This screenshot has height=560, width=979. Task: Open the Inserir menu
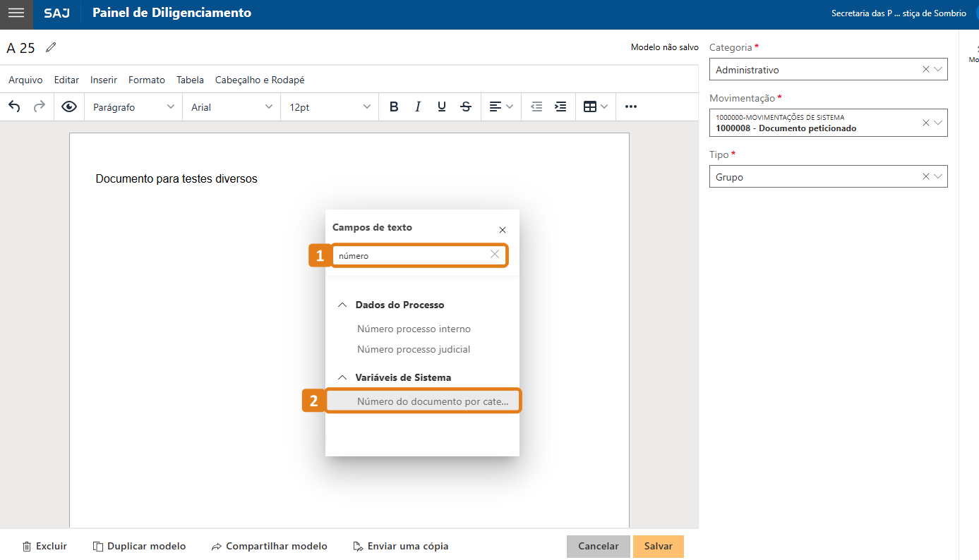coord(104,80)
